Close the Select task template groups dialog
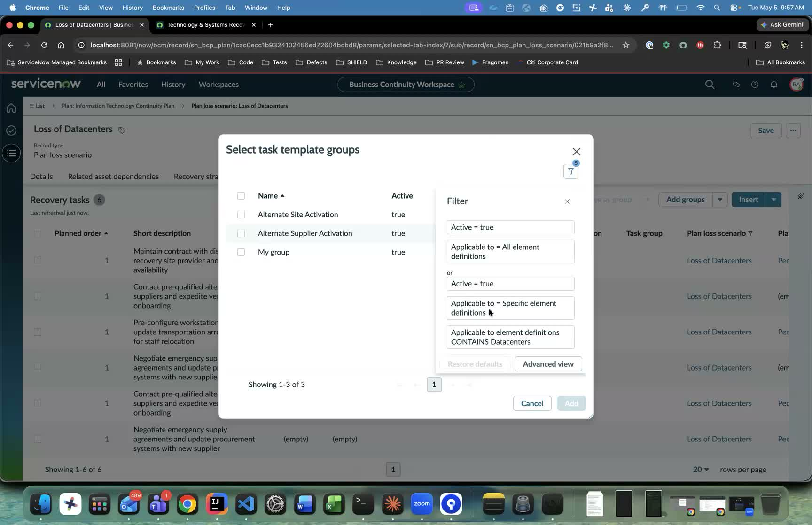The image size is (812, 525). (x=577, y=152)
